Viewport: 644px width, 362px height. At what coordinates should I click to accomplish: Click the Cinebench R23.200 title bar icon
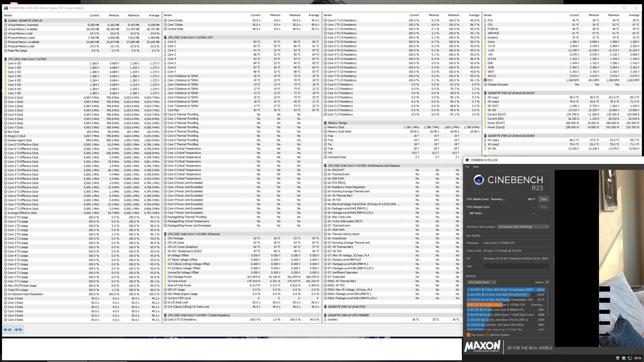[x=467, y=160]
